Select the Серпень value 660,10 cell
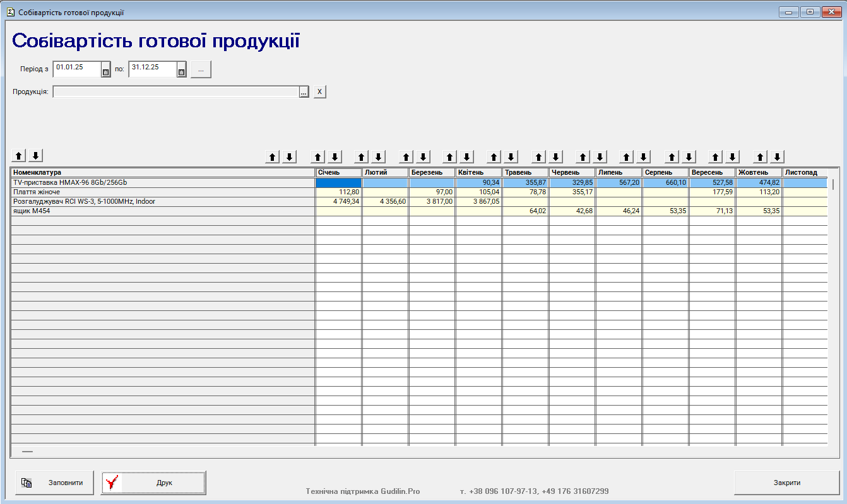Viewport: 847px width, 504px height. [665, 182]
